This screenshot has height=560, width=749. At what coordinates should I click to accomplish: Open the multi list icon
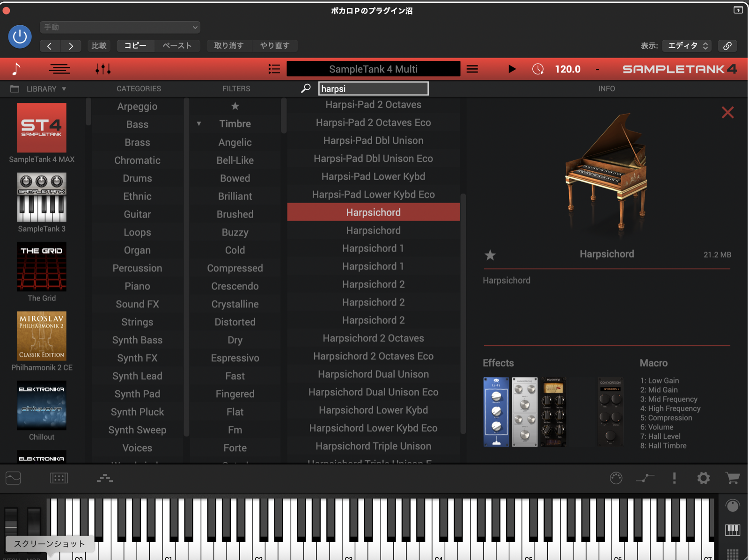click(x=274, y=69)
